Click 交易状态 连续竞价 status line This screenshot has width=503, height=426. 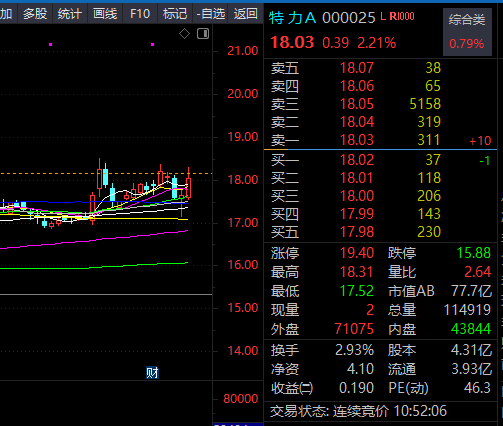pos(358,411)
